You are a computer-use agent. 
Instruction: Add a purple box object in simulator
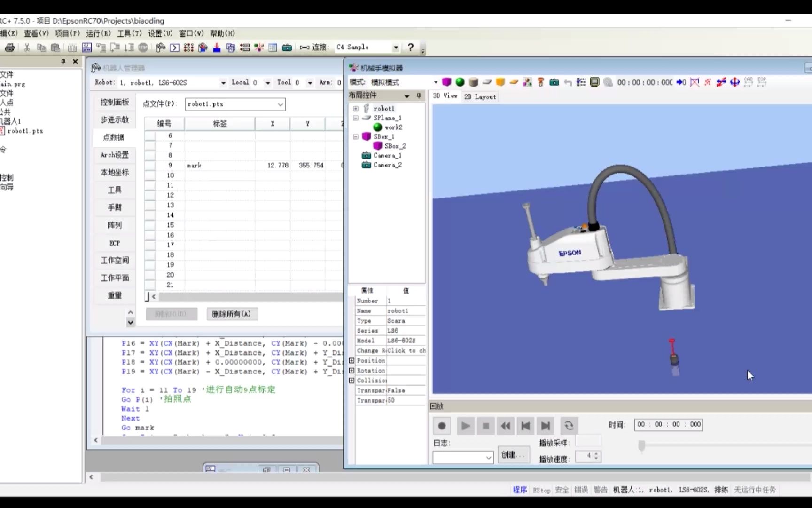click(446, 82)
